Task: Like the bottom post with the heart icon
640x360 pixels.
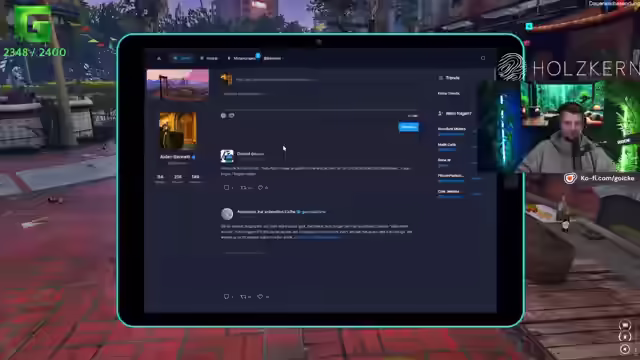Action: 260,296
